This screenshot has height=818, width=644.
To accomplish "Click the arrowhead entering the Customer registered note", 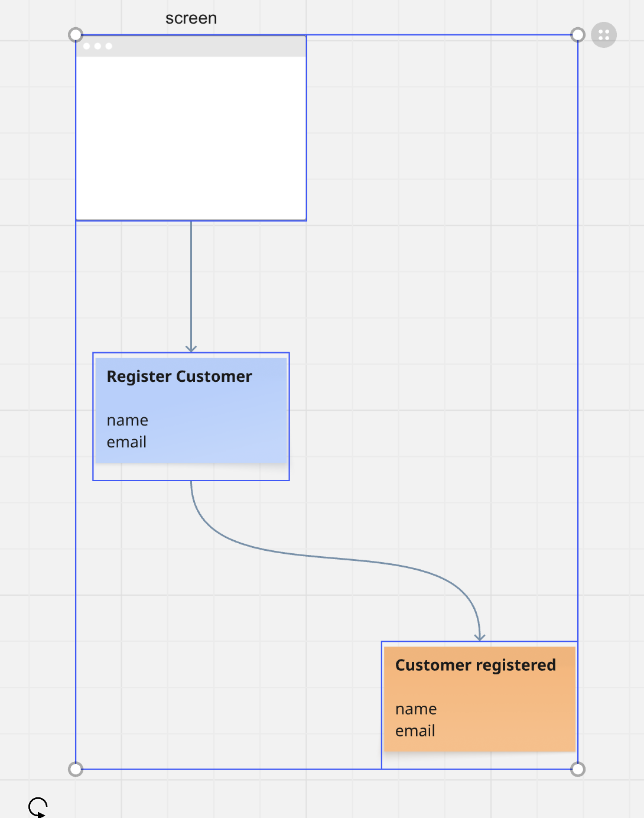I will point(480,637).
